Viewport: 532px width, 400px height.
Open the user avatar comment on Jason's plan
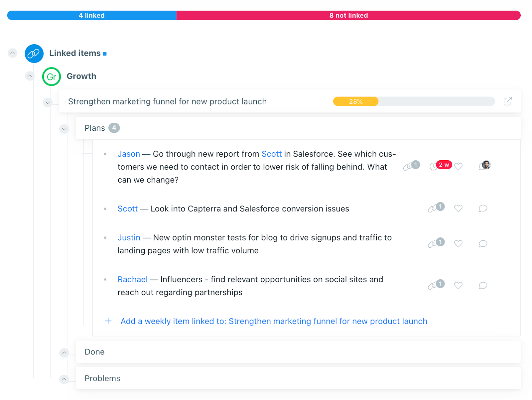(x=485, y=165)
